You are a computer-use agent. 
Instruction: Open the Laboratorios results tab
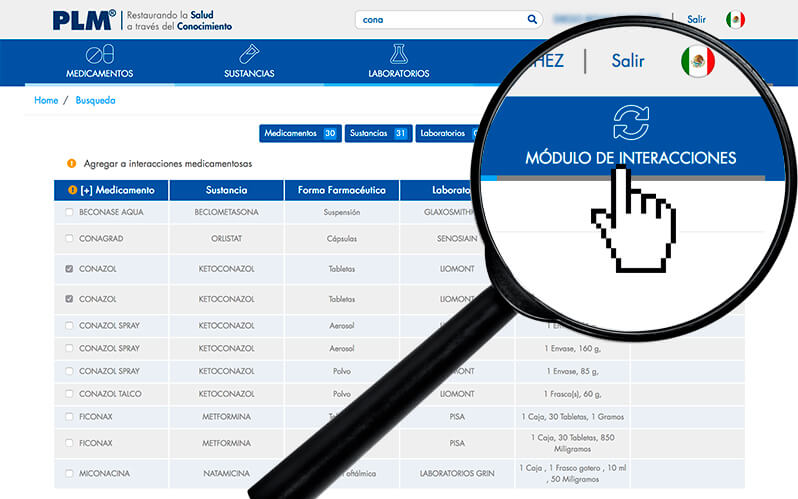click(x=443, y=133)
